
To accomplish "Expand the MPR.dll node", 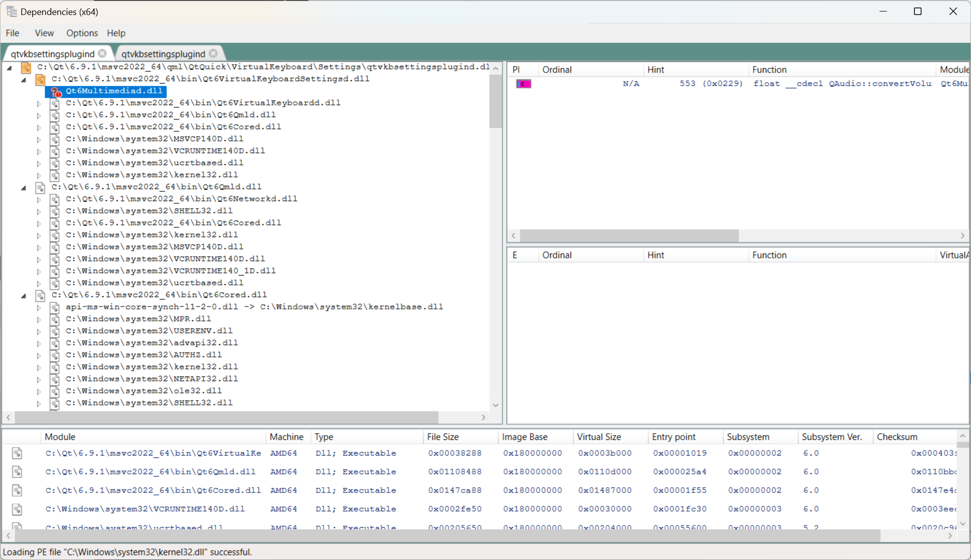I will (x=38, y=319).
